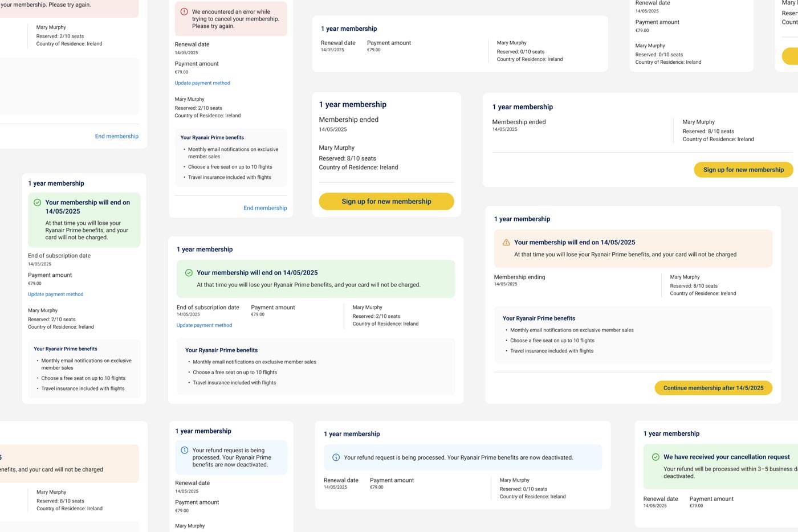Click 'Reserved: 8/10 seats' in large-button ended card
The height and width of the screenshot is (532, 798).
point(347,158)
